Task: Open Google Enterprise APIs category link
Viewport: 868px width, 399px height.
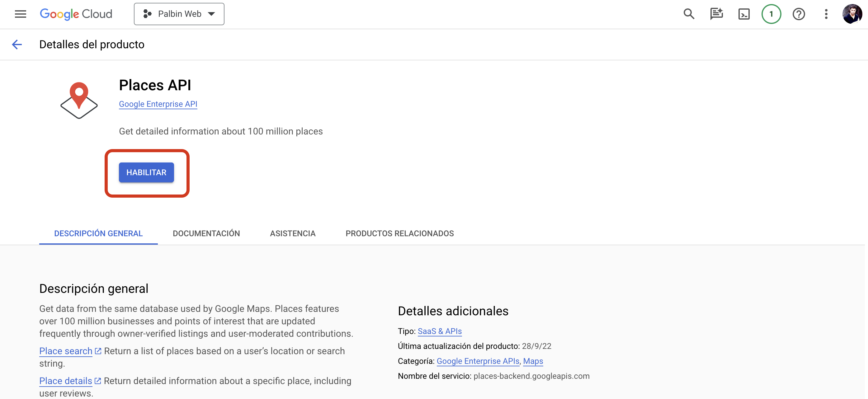Action: click(x=478, y=361)
